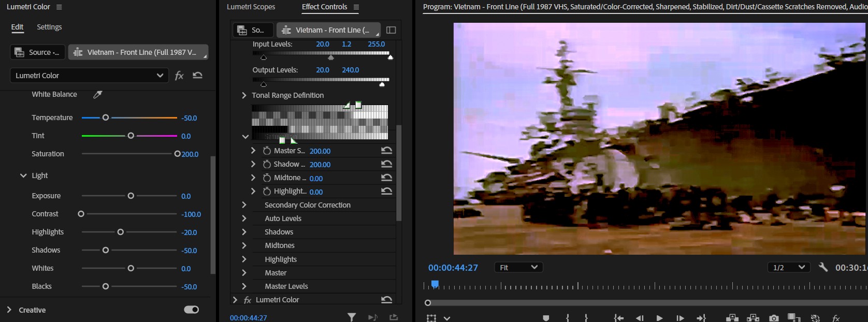
Task: Reset the Highlight Saturation parameter
Action: click(x=386, y=191)
